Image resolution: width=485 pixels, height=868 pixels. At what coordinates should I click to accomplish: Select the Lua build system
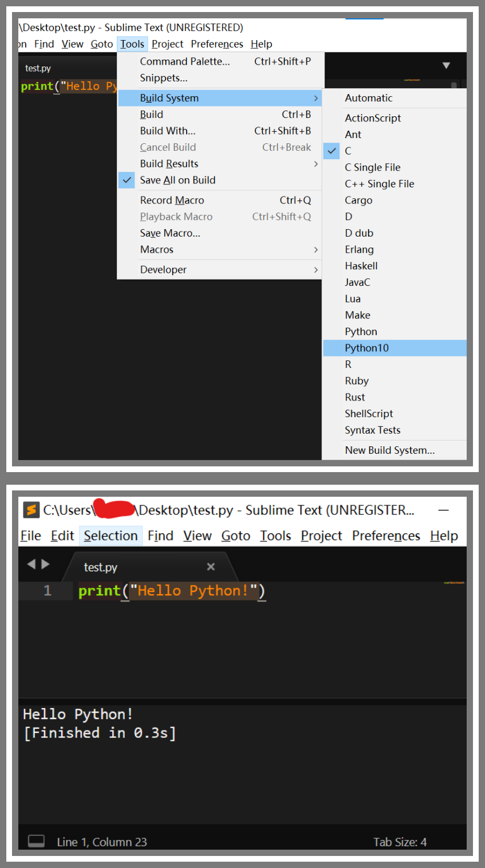tap(395, 299)
